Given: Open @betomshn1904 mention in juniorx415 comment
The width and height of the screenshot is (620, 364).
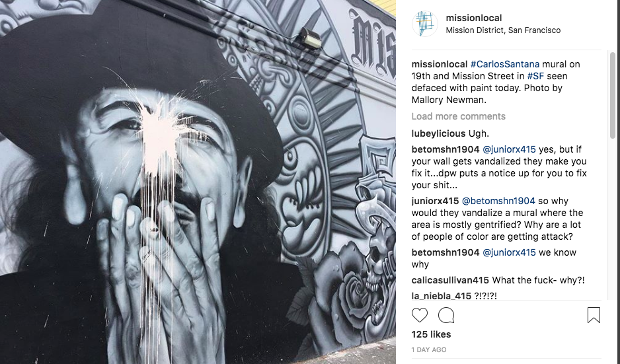Looking at the screenshot, I should point(498,201).
